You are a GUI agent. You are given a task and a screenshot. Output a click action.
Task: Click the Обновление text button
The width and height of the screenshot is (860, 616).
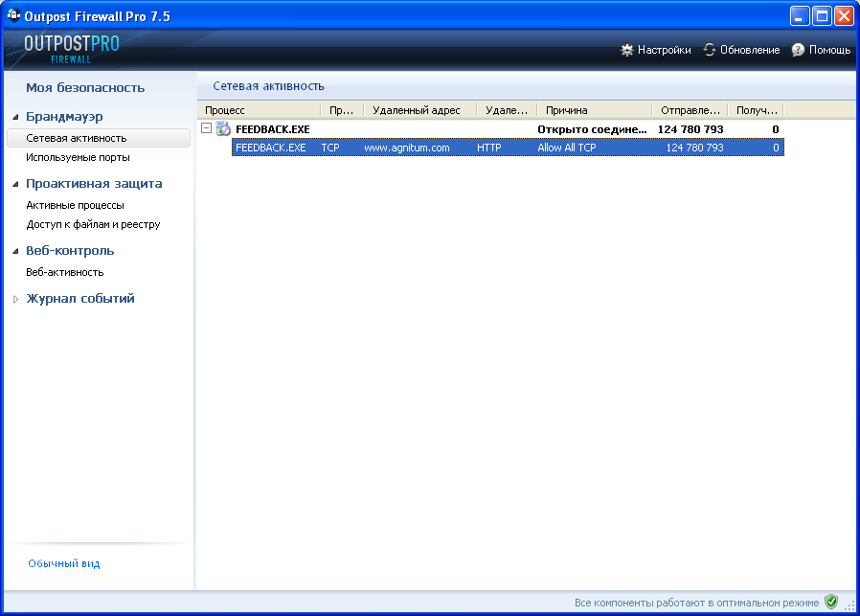pos(750,50)
